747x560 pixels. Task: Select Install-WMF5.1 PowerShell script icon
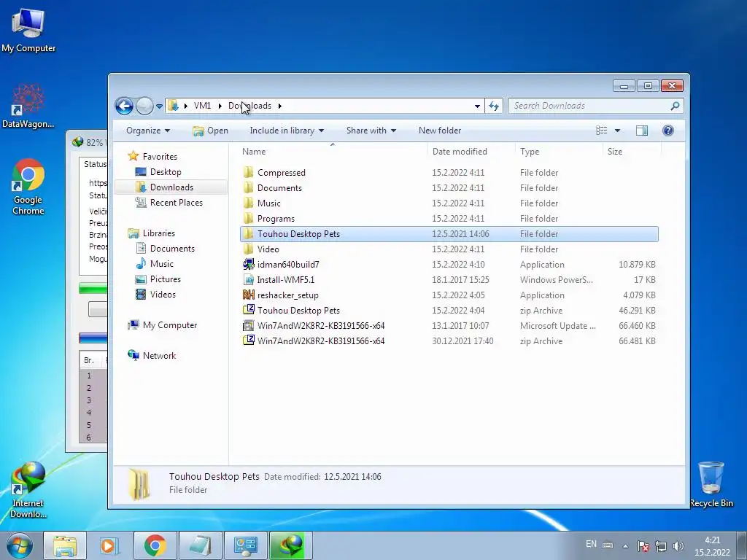pyautogui.click(x=248, y=279)
